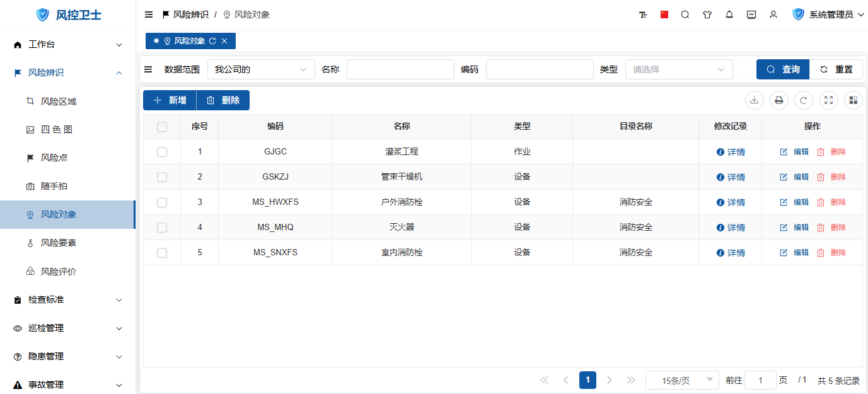Open fullscreen with the expand icon

[x=829, y=100]
